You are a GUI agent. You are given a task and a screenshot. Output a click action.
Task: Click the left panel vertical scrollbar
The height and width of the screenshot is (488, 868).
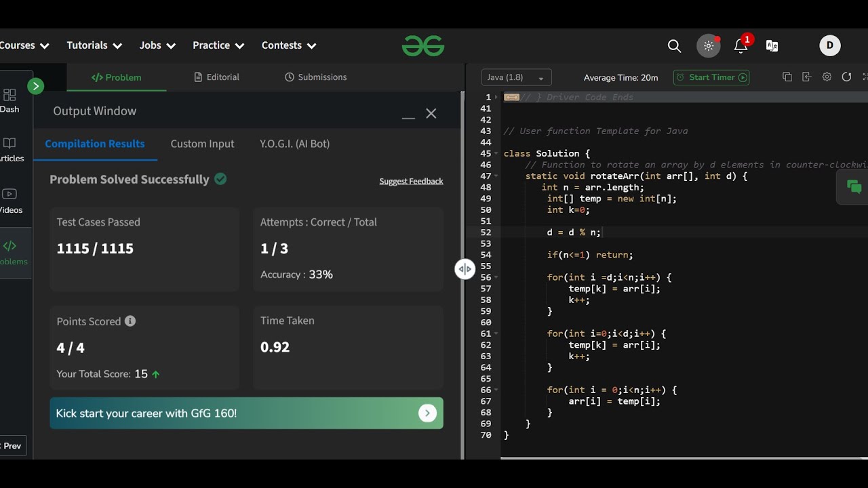pyautogui.click(x=462, y=275)
